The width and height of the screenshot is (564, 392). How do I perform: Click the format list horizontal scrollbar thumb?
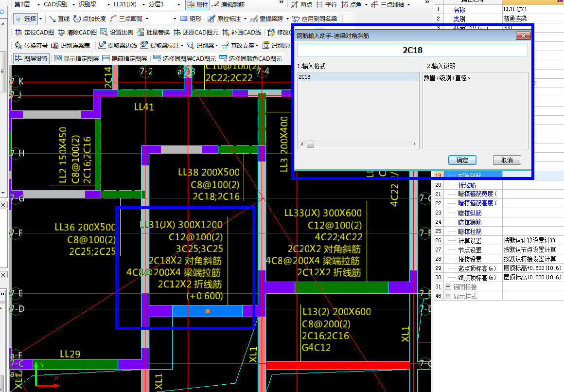[310, 144]
